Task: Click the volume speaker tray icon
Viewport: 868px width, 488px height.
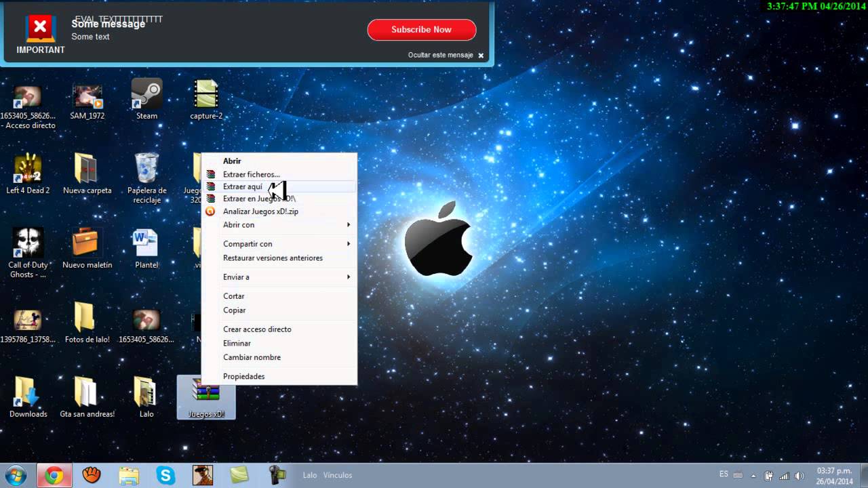Action: [x=799, y=476]
